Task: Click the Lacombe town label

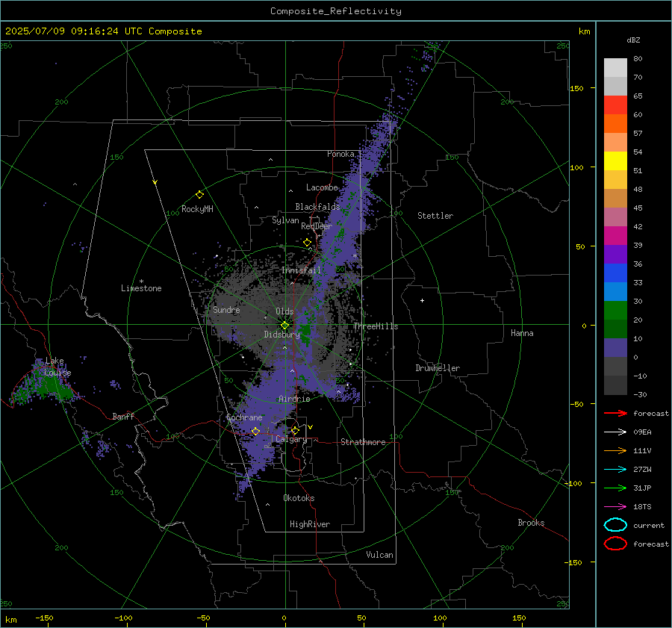Action: [x=322, y=187]
